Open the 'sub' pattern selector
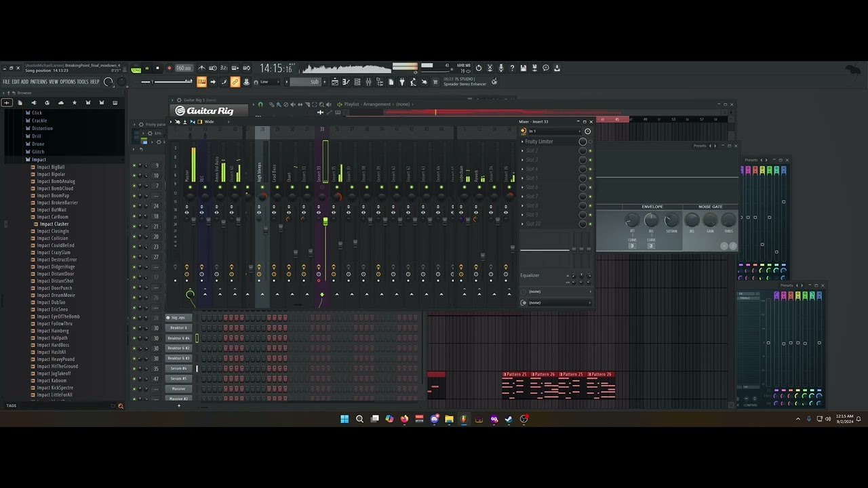 (x=305, y=82)
